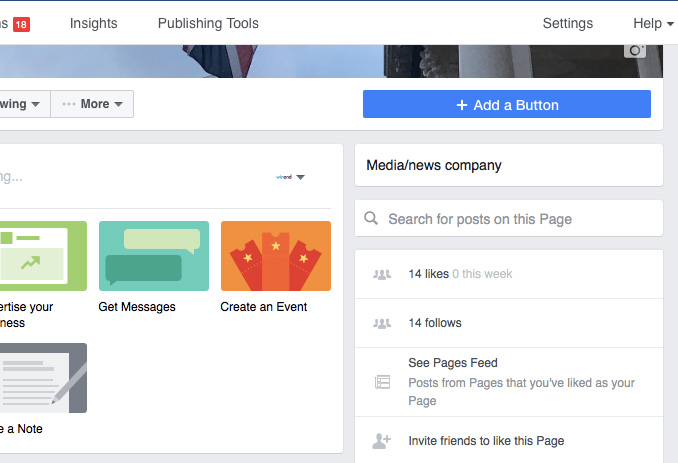Open the post-as page identity selector
678x463 pixels.
(290, 177)
